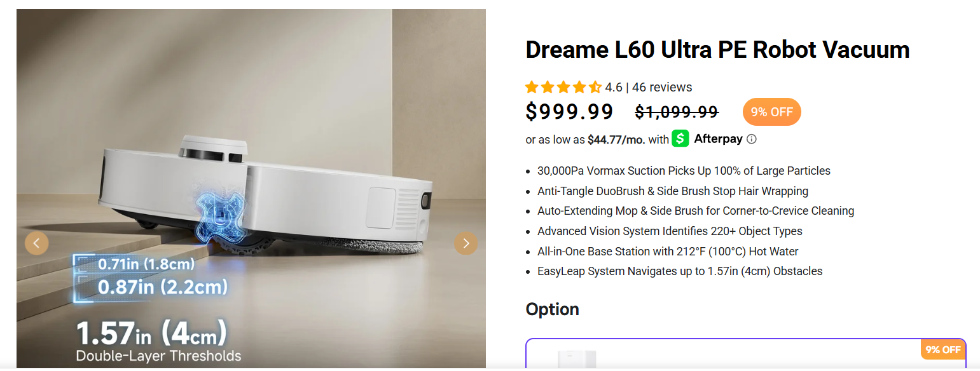
Task: Click the crossed-out $1,099.99 price
Action: pyautogui.click(x=677, y=112)
